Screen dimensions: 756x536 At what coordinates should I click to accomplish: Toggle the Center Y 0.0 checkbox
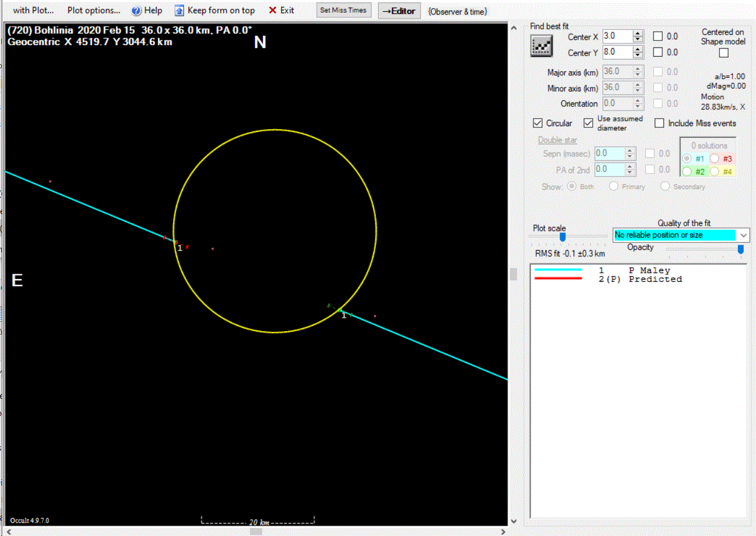658,52
